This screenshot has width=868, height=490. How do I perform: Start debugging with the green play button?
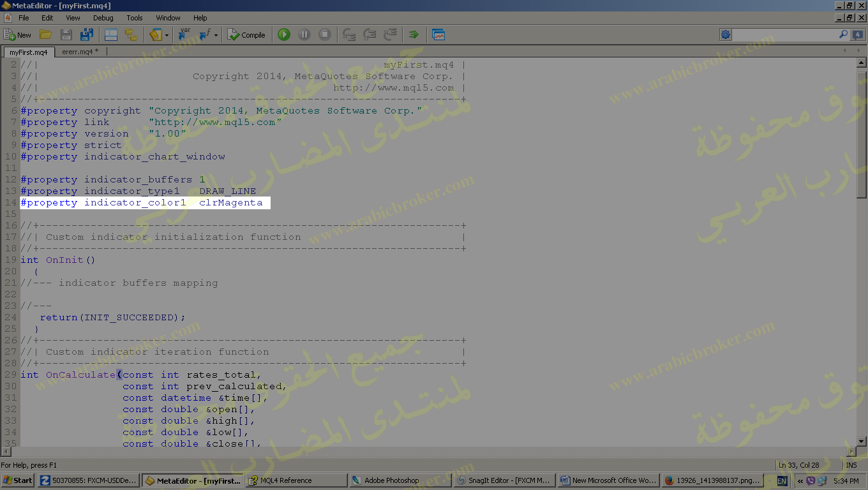coord(284,35)
